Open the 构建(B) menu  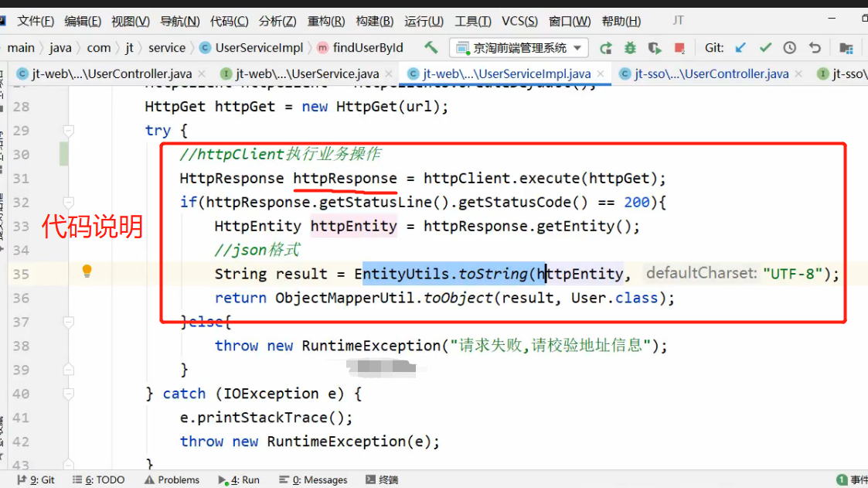pos(375,21)
